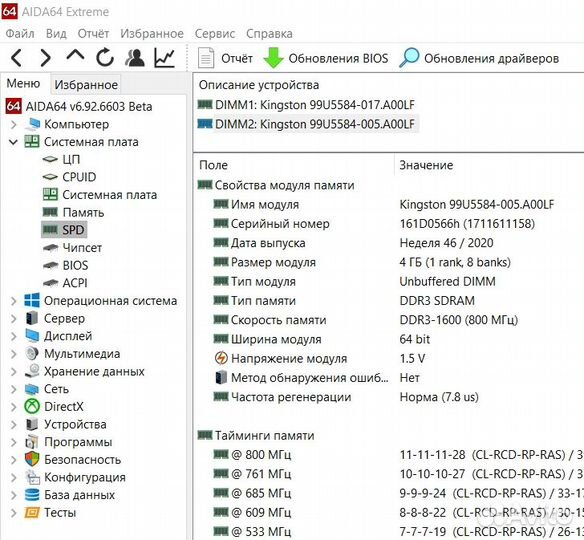
Task: Refresh the page with the circular arrow icon
Action: click(x=105, y=58)
